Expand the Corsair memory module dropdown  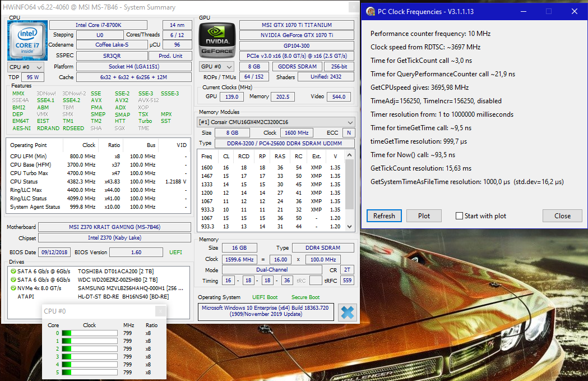(x=276, y=122)
